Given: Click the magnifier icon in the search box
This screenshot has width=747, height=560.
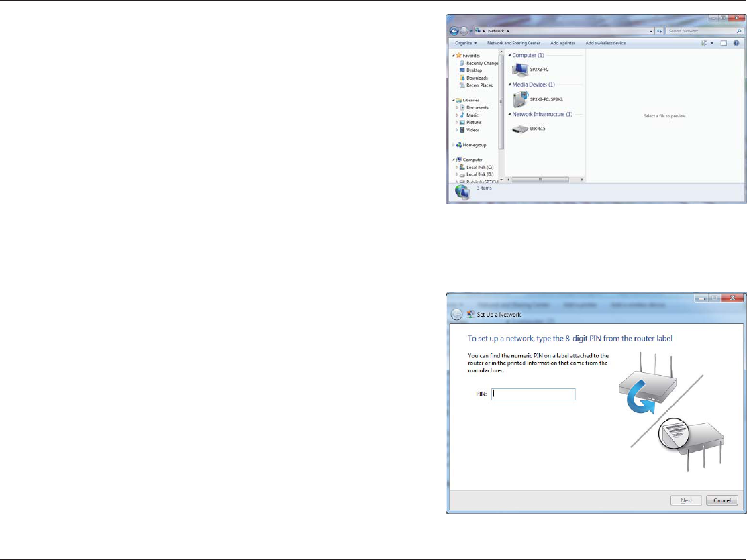Looking at the screenshot, I should pyautogui.click(x=739, y=31).
